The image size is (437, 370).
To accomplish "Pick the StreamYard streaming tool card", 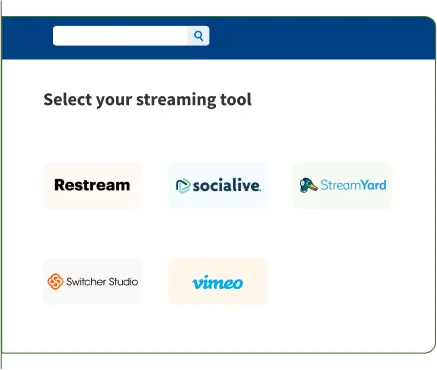I will (x=343, y=186).
